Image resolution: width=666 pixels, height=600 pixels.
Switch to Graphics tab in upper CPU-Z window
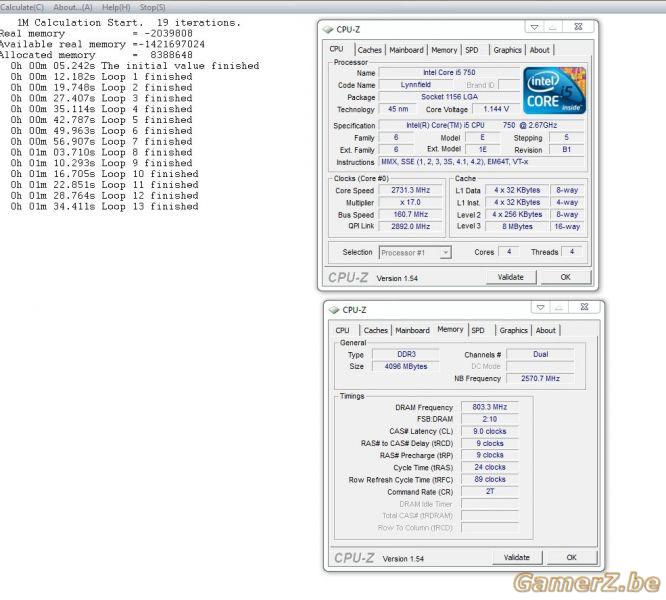point(507,50)
